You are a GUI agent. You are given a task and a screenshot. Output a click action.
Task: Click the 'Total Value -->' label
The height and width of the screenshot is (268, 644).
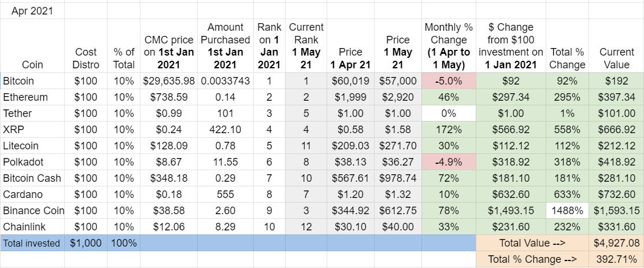coord(532,243)
